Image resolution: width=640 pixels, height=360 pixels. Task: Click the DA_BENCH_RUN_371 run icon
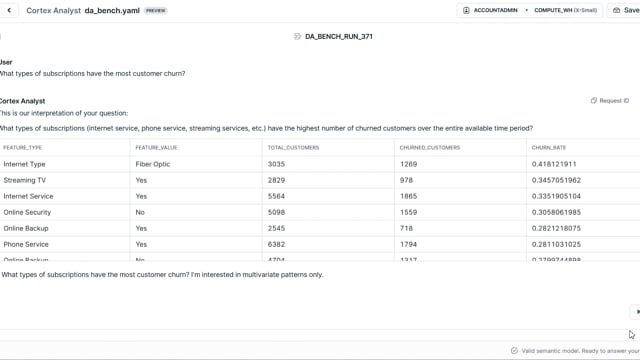(x=297, y=36)
